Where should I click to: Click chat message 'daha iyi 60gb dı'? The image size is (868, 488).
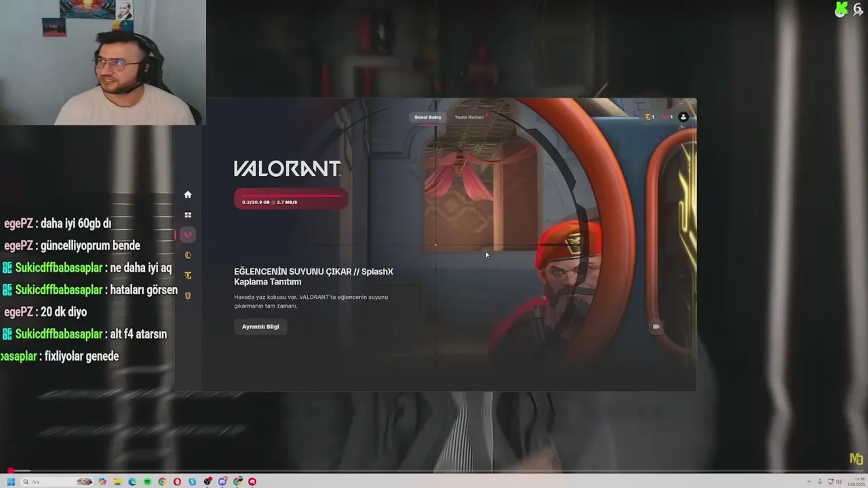pyautogui.click(x=75, y=223)
